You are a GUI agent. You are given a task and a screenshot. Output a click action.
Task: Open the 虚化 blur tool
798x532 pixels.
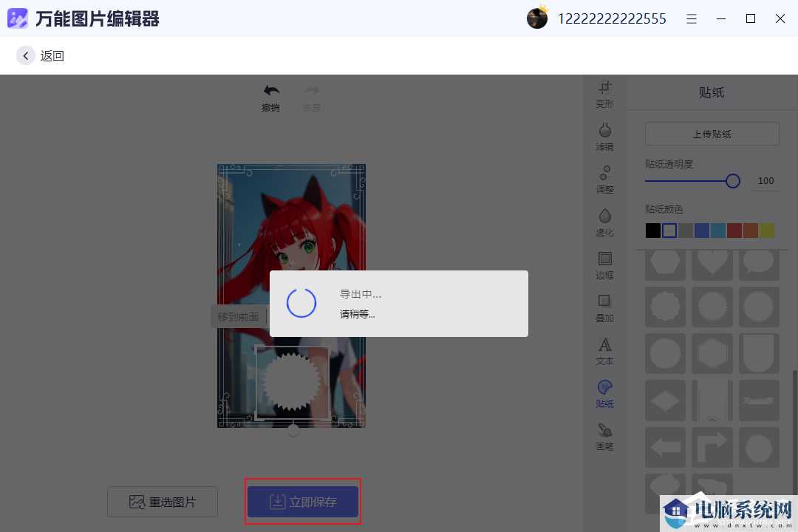tap(604, 223)
